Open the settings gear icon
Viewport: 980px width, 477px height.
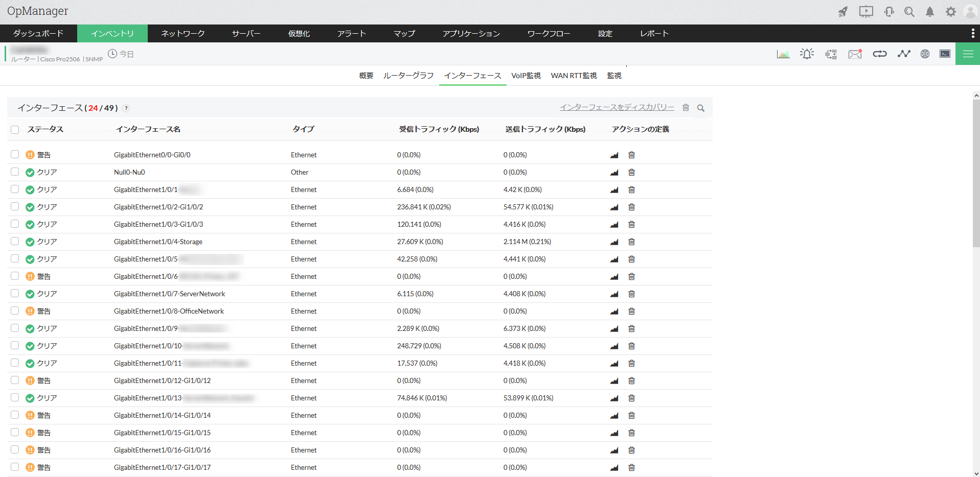pyautogui.click(x=950, y=12)
